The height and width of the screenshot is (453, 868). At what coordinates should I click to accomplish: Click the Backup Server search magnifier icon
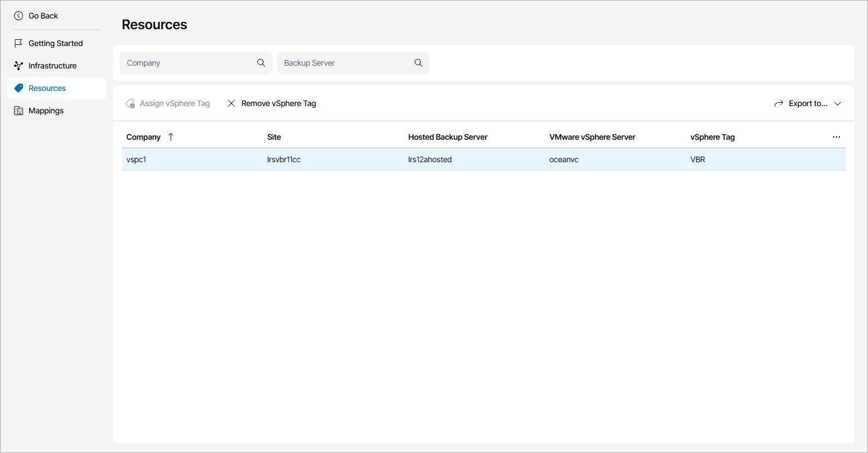pos(419,63)
